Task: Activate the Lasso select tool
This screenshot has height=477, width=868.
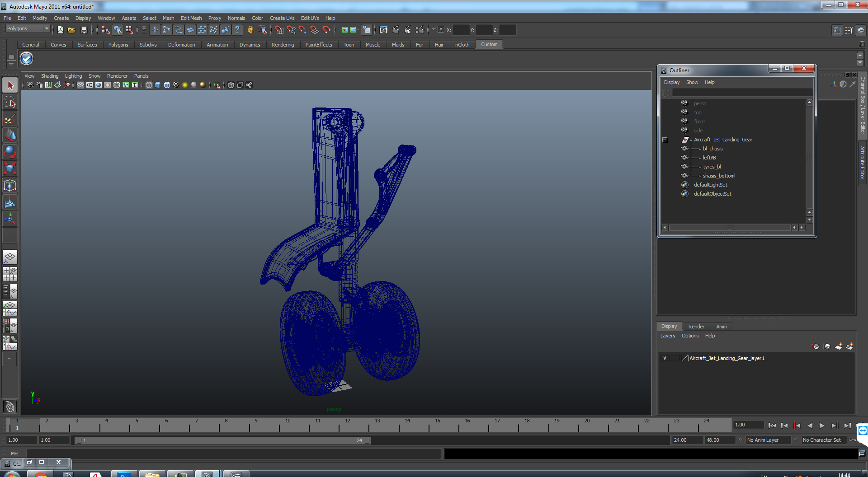Action: click(10, 102)
